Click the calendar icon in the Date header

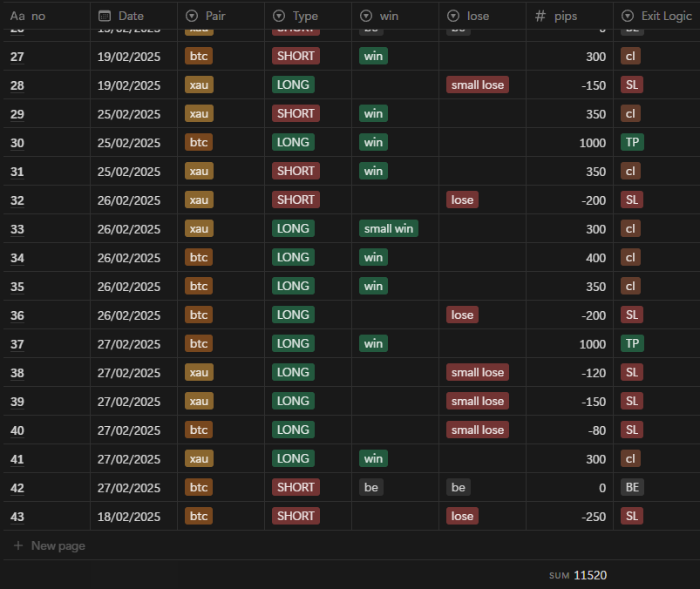tap(105, 16)
